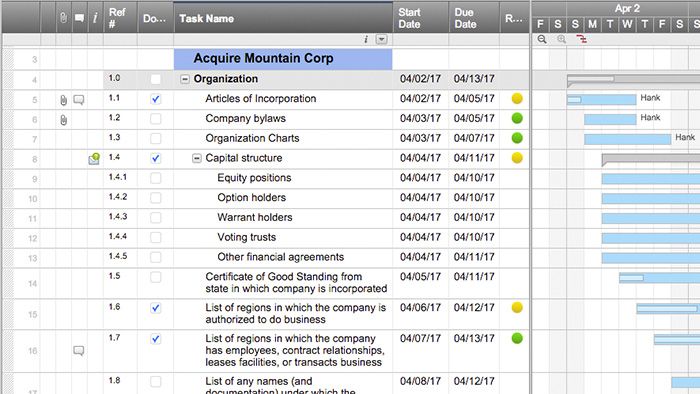This screenshot has width=700, height=394.
Task: Click the Done column header
Action: [155, 18]
